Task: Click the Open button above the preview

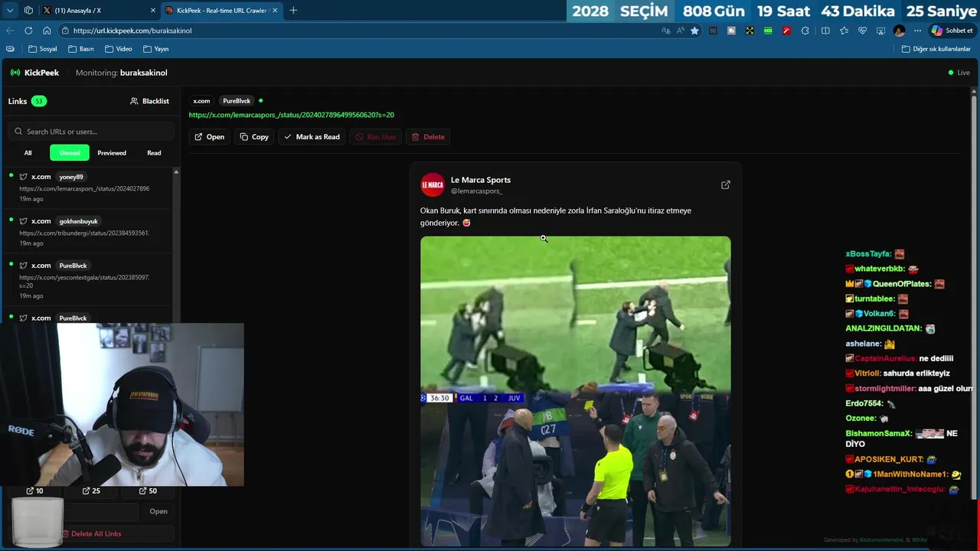Action: click(x=209, y=137)
